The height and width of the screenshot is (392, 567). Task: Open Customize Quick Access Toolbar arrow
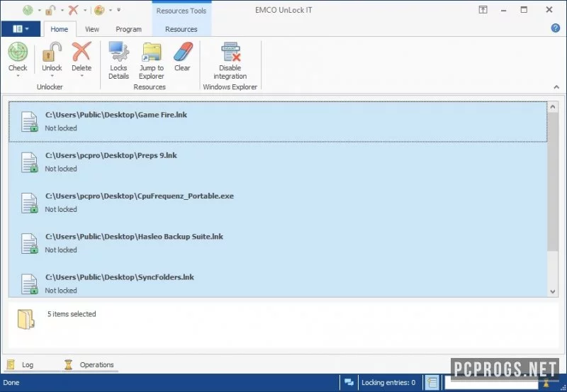click(x=118, y=10)
